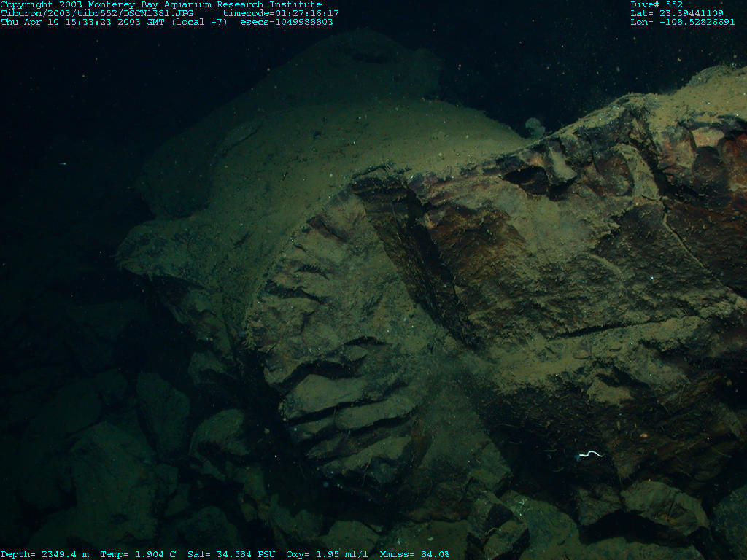Click the Thu Apr 10 date stamp
747x560 pixels.
click(28, 22)
